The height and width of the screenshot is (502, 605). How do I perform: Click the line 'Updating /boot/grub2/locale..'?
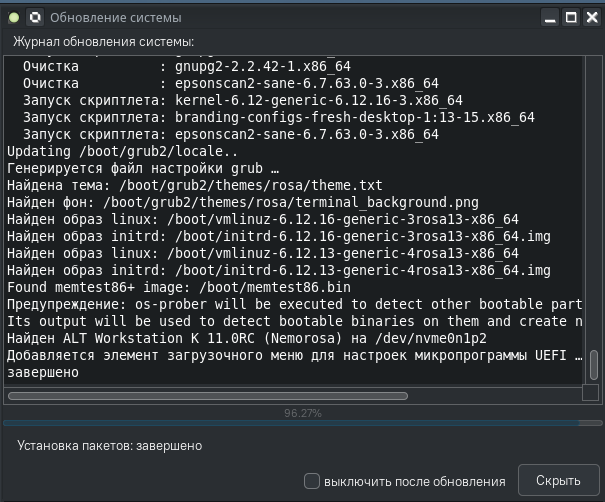(122, 151)
